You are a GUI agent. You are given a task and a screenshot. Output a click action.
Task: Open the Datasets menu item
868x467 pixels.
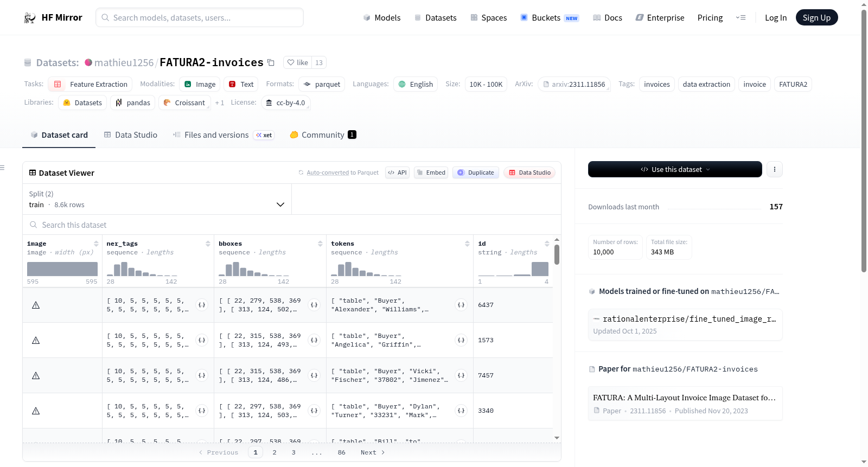tap(436, 18)
